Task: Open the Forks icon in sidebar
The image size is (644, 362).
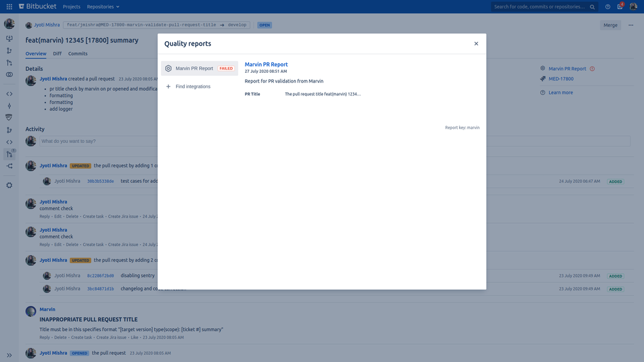Action: [x=9, y=166]
